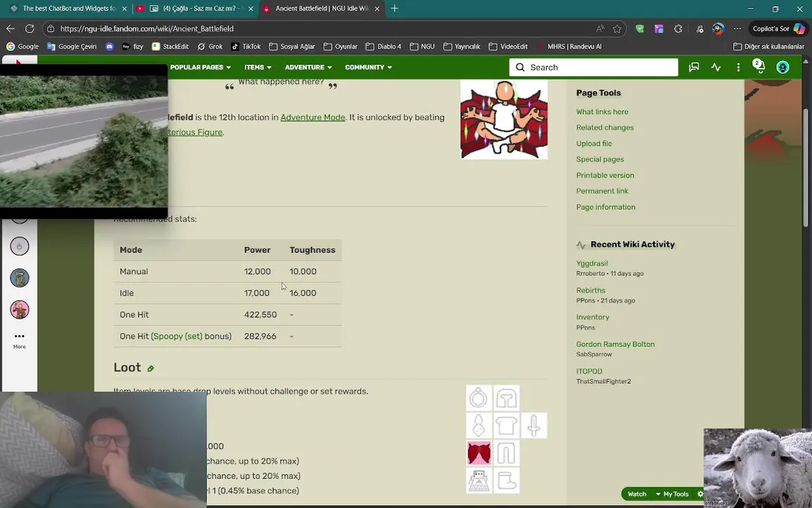Expand the Popular Pages dropdown
The width and height of the screenshot is (812, 508).
click(x=200, y=68)
